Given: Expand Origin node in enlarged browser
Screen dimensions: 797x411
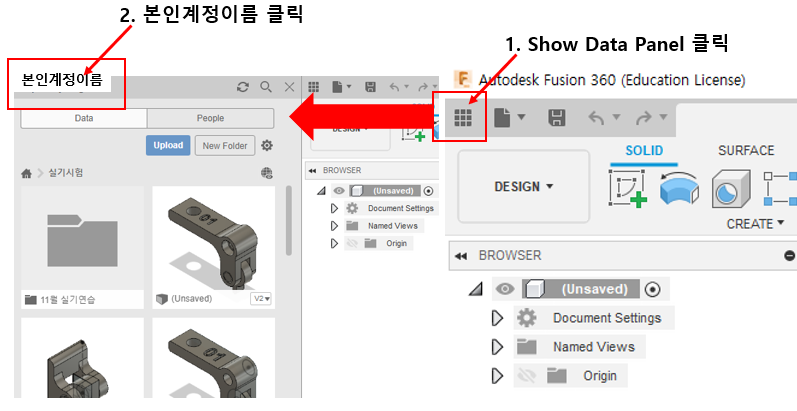Looking at the screenshot, I should [498, 376].
